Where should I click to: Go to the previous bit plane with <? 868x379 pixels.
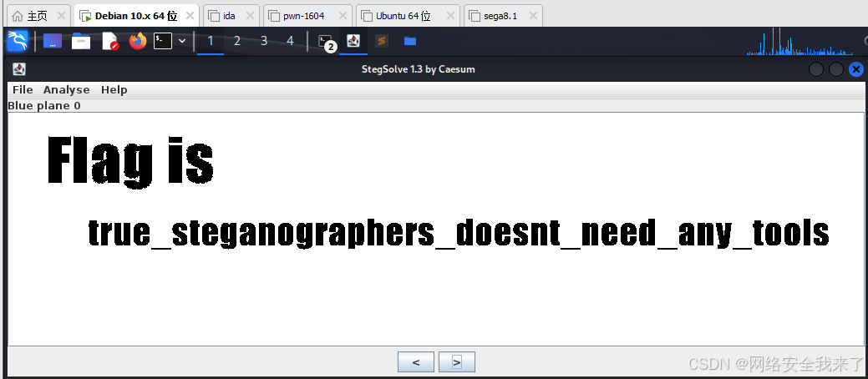point(416,361)
